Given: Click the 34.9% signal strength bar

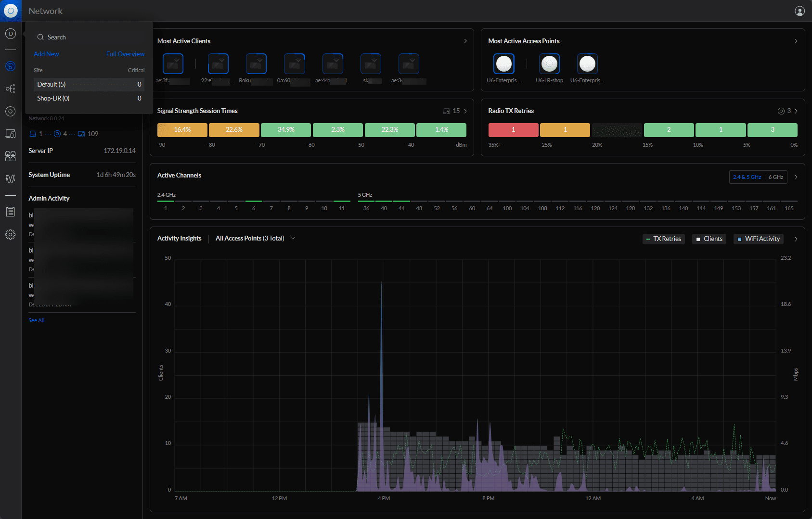Looking at the screenshot, I should [x=286, y=130].
